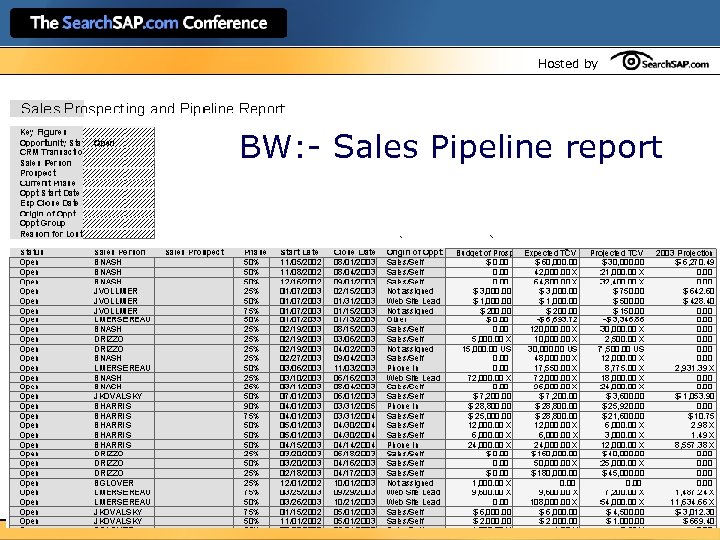
Task: Click the Phase column header
Action: pyautogui.click(x=255, y=252)
